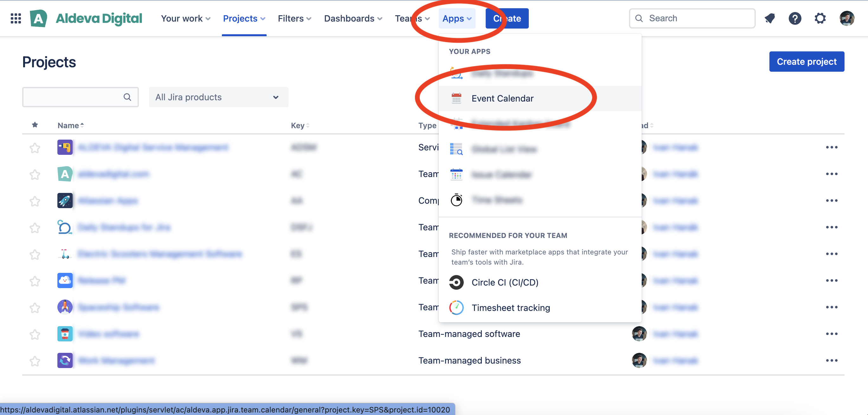Viewport: 868px width, 415px height.
Task: Expand the Projects dropdown in navigation
Action: click(x=244, y=18)
